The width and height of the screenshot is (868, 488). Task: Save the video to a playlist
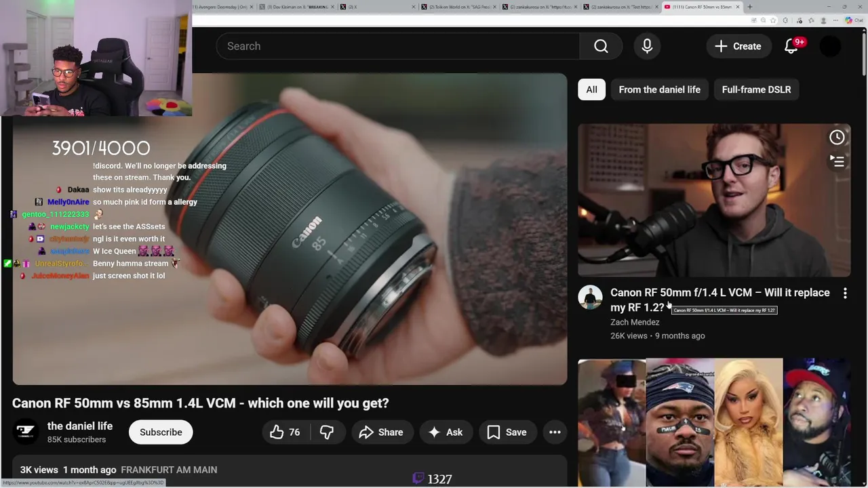[507, 432]
